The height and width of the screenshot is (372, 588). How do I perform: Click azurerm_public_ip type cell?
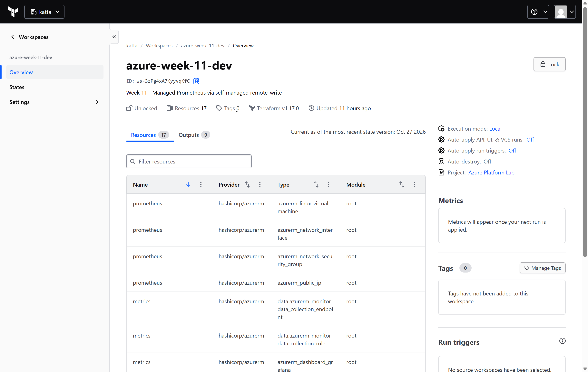coord(305,283)
